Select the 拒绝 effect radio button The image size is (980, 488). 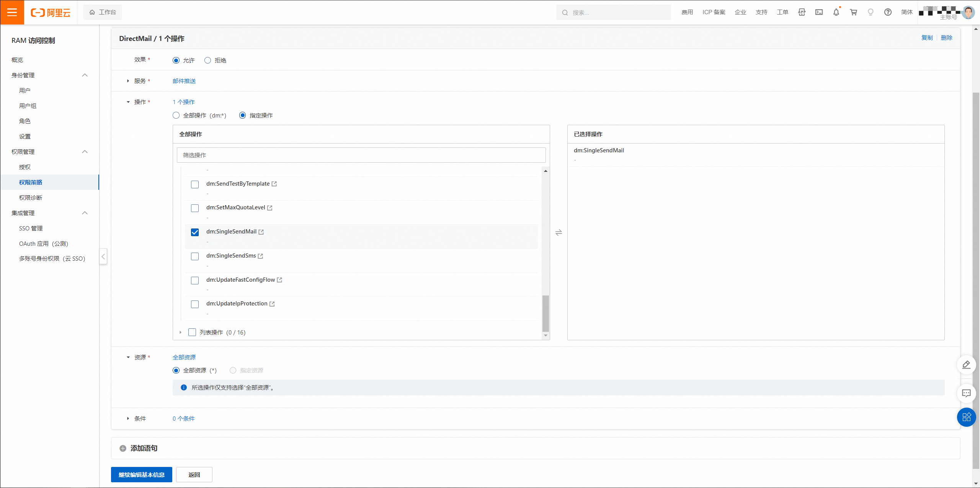(x=208, y=60)
